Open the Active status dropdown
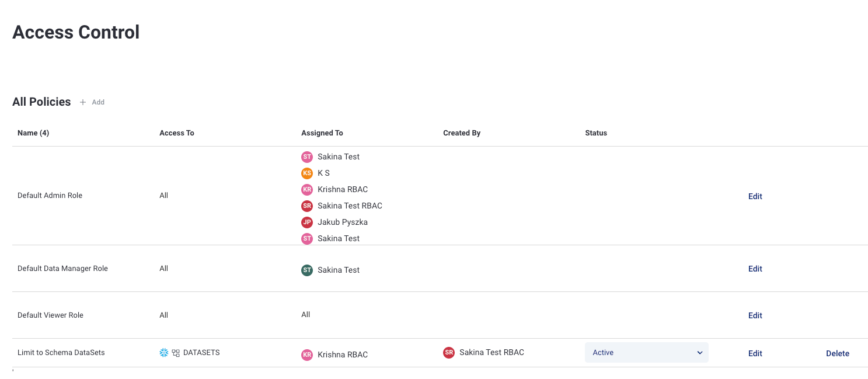 (x=646, y=353)
